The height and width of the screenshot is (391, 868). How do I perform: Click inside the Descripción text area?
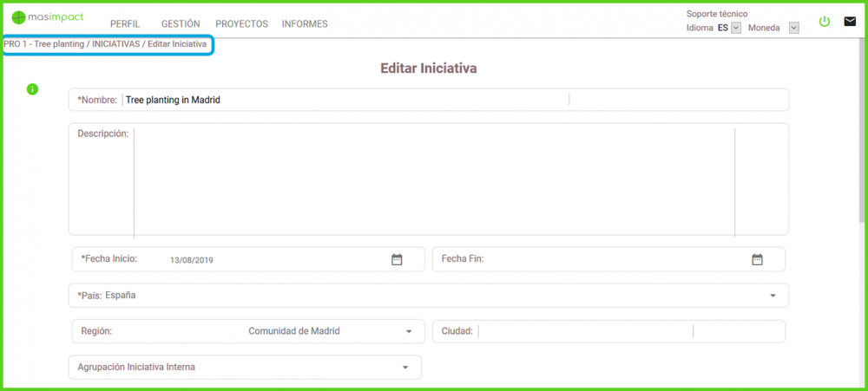[x=434, y=180]
